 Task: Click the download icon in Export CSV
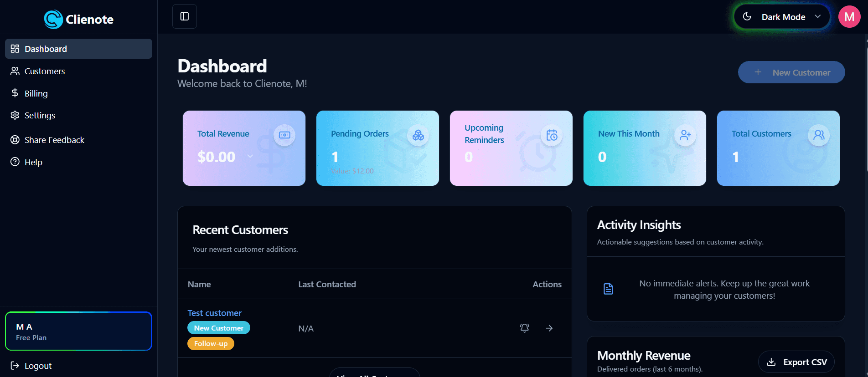[771, 362]
